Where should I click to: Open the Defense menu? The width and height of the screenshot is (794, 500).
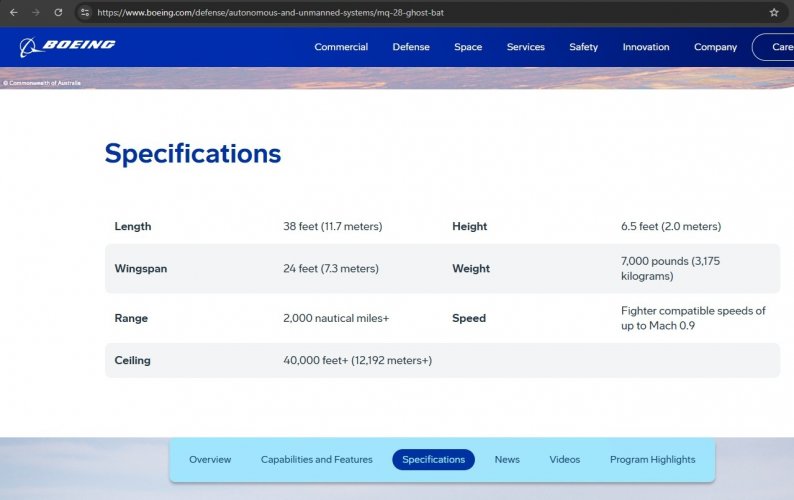(x=411, y=47)
